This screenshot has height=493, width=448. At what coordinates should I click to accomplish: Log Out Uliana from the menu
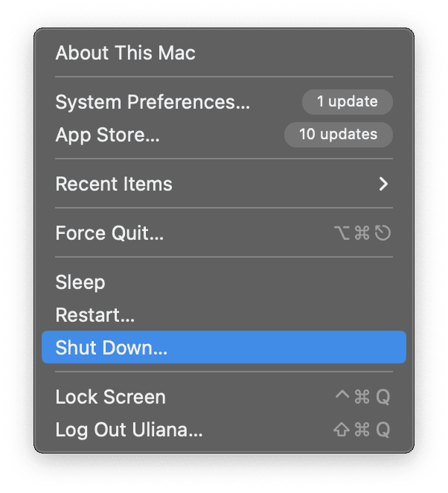click(x=129, y=430)
